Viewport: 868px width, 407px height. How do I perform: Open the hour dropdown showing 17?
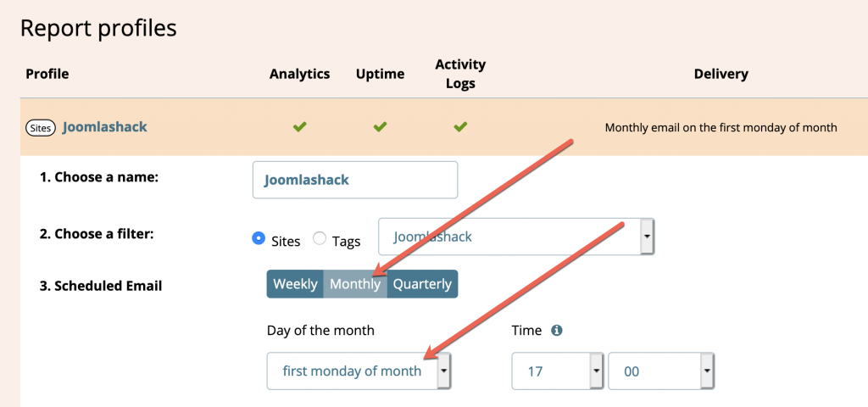coord(558,371)
